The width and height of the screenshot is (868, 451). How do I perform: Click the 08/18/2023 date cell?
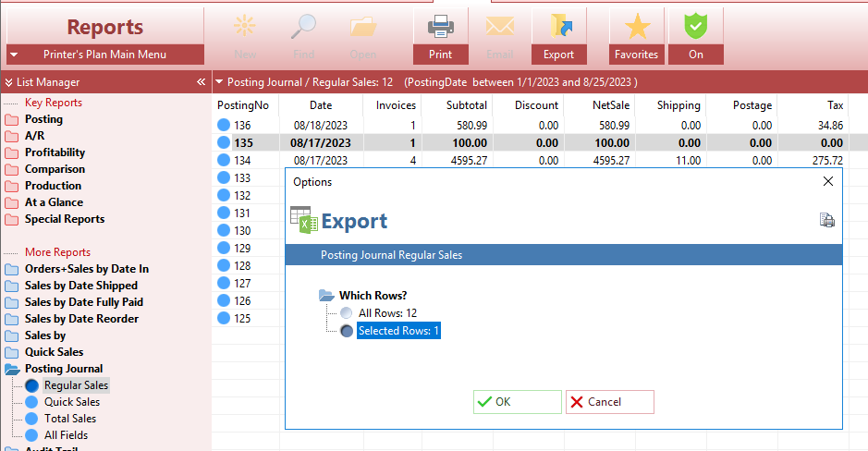pyautogui.click(x=321, y=126)
